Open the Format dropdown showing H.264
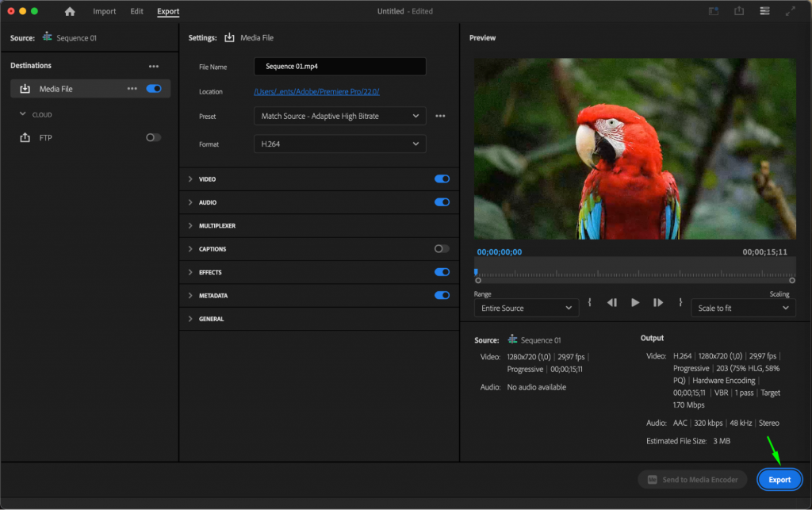This screenshot has width=812, height=510. click(x=339, y=144)
